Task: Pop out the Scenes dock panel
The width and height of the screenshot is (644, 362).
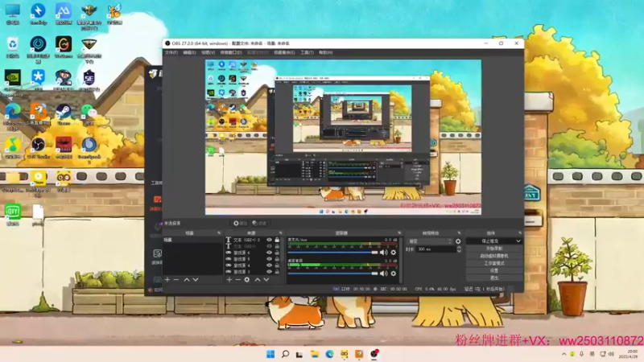Action: (219, 233)
